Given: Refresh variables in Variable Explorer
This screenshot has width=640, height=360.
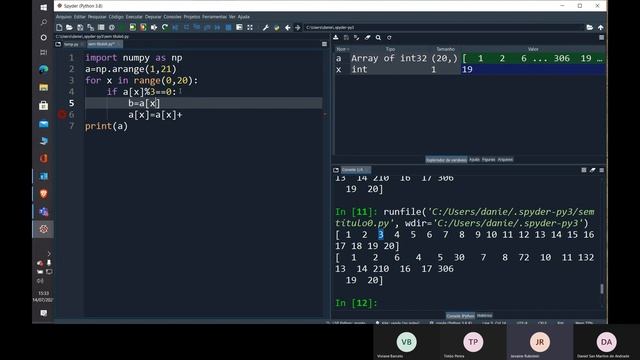Looking at the screenshot, I should (389, 38).
